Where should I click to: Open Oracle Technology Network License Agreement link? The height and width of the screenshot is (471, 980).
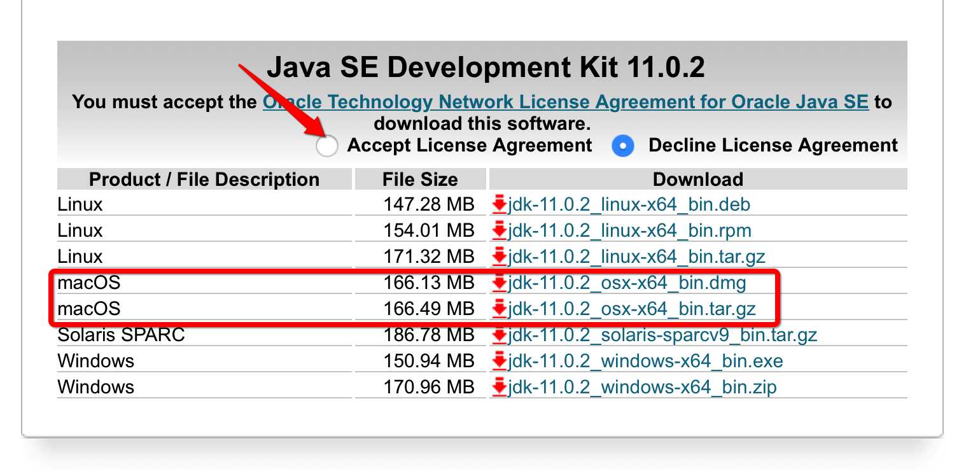(x=566, y=102)
